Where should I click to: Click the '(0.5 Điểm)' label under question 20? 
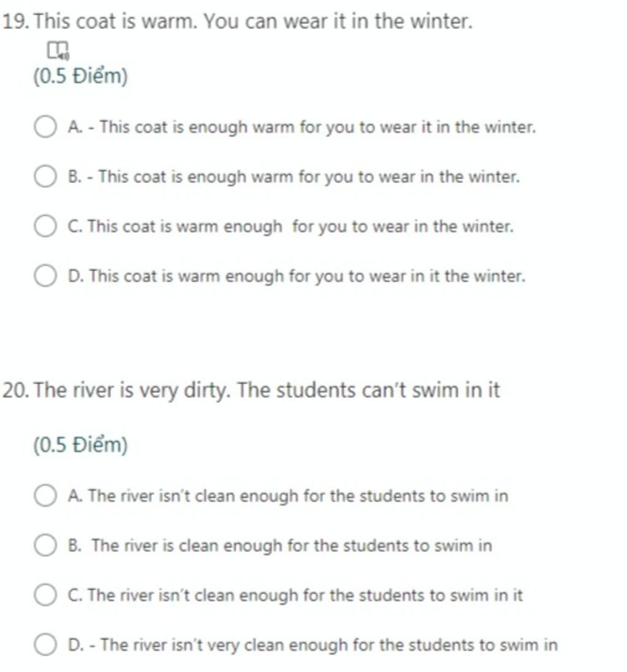pyautogui.click(x=80, y=445)
